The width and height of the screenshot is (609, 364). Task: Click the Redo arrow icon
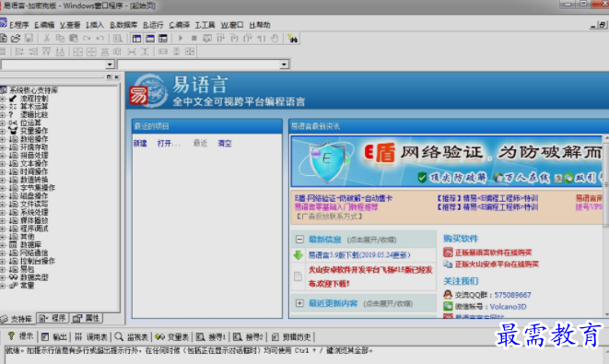(x=87, y=38)
